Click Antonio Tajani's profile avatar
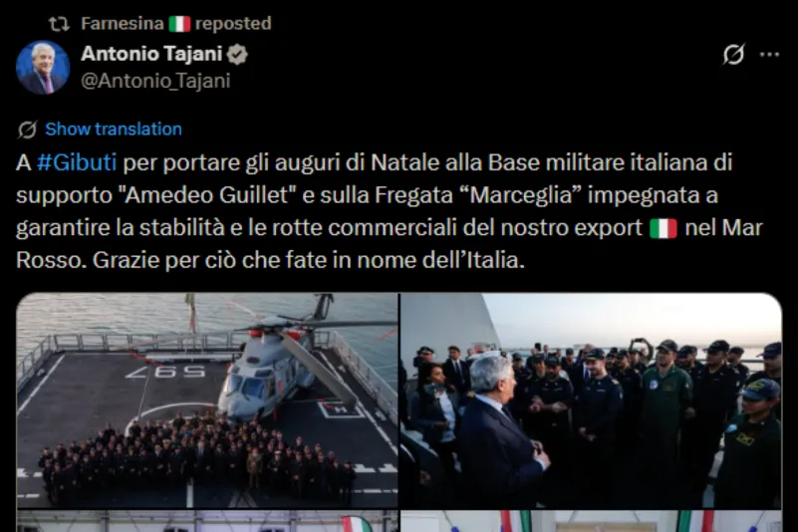Viewport: 798px width, 532px height. tap(43, 67)
